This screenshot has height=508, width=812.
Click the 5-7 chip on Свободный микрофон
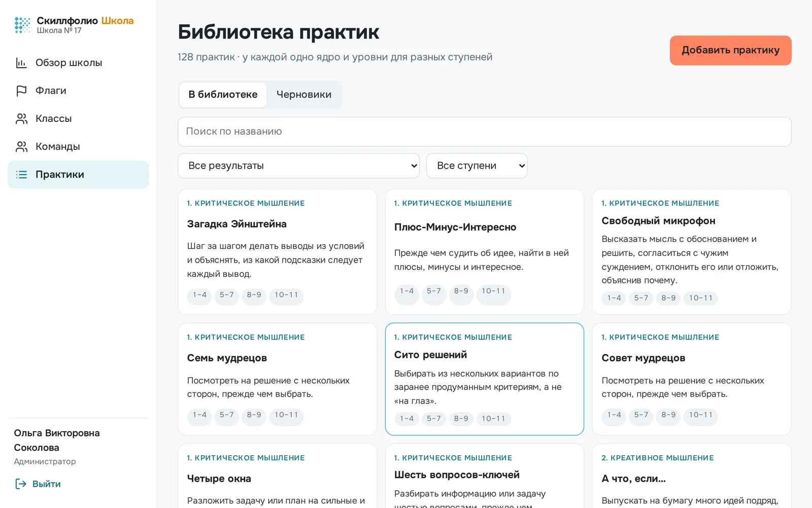(641, 298)
